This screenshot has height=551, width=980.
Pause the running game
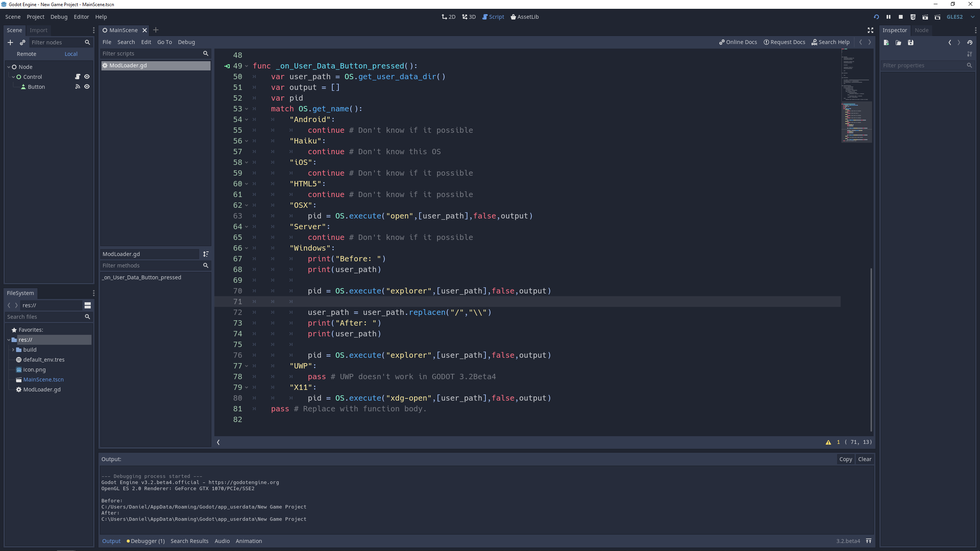(889, 17)
